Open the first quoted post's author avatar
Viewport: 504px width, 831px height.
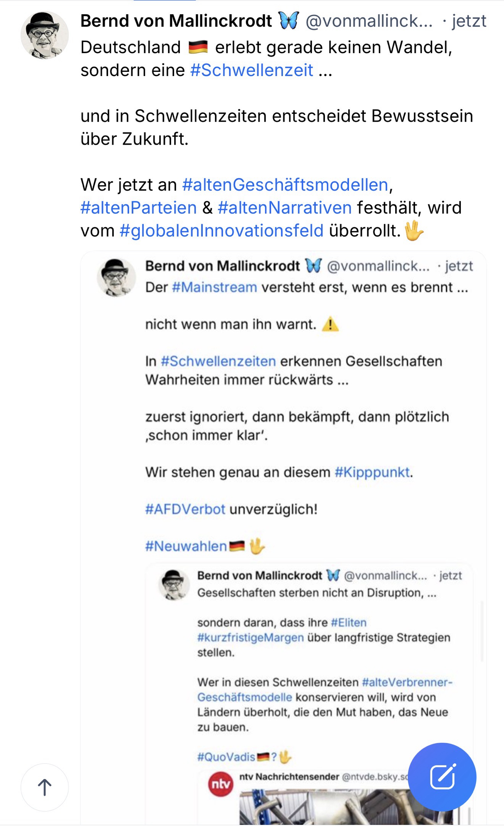pyautogui.click(x=116, y=277)
